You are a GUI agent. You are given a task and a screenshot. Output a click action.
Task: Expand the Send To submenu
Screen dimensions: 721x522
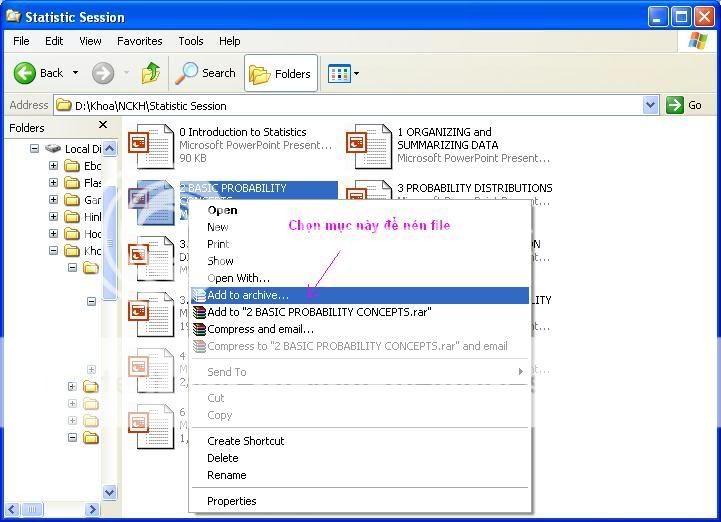pyautogui.click(x=520, y=372)
